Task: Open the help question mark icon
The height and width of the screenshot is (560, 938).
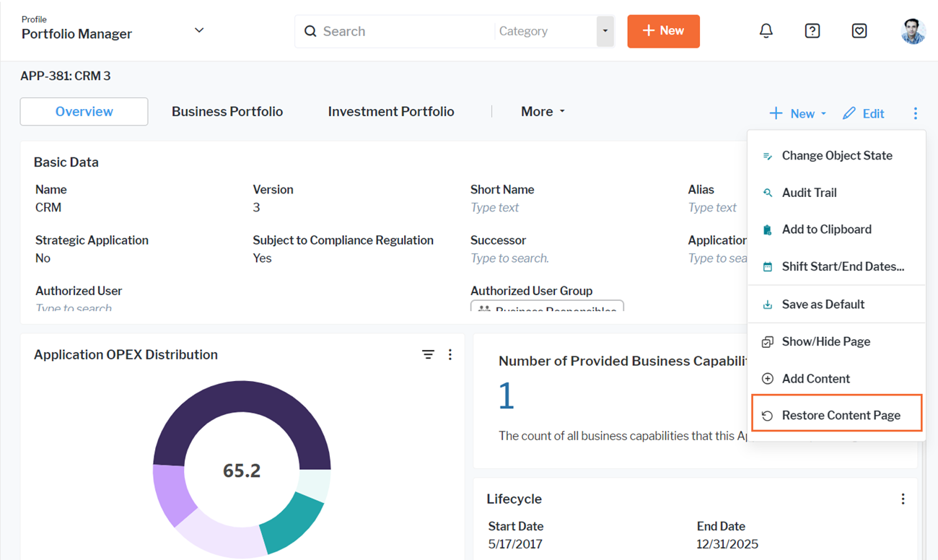Action: (812, 31)
